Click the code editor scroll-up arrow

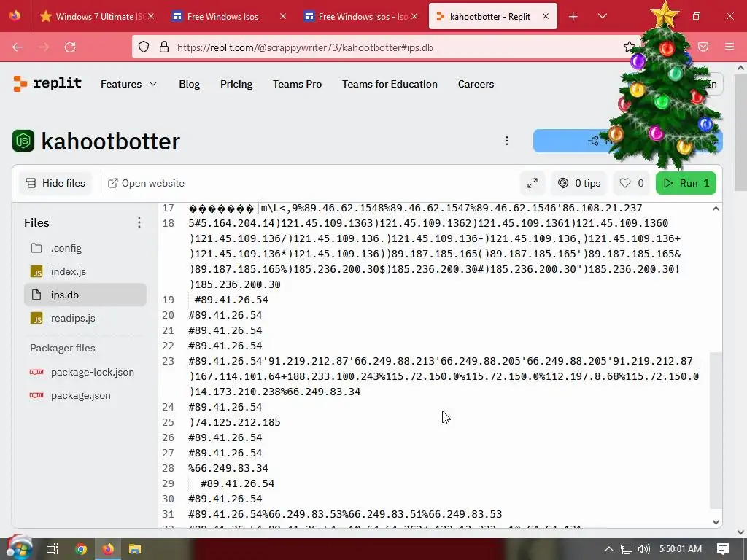[x=716, y=209]
